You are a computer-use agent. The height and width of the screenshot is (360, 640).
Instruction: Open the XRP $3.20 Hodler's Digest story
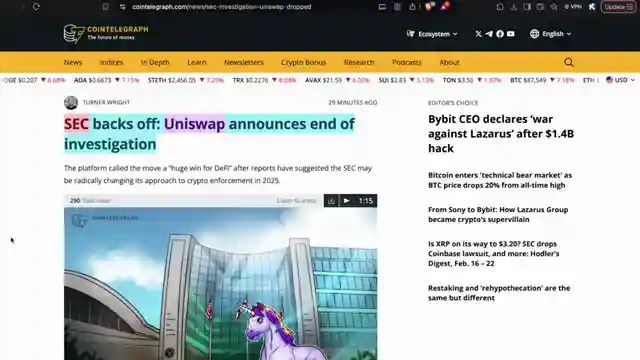pyautogui.click(x=493, y=253)
